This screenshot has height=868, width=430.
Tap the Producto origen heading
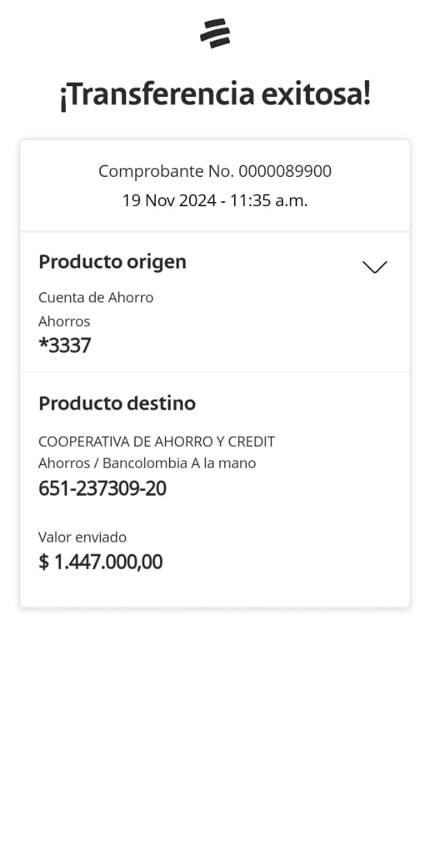(x=113, y=262)
